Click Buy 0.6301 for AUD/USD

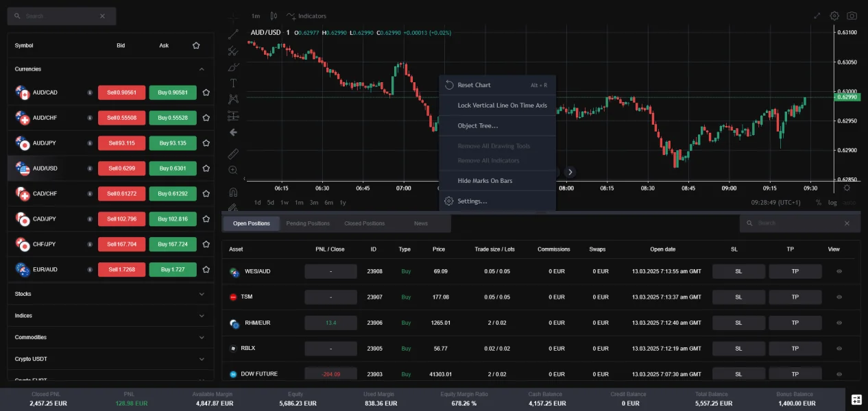coord(173,169)
